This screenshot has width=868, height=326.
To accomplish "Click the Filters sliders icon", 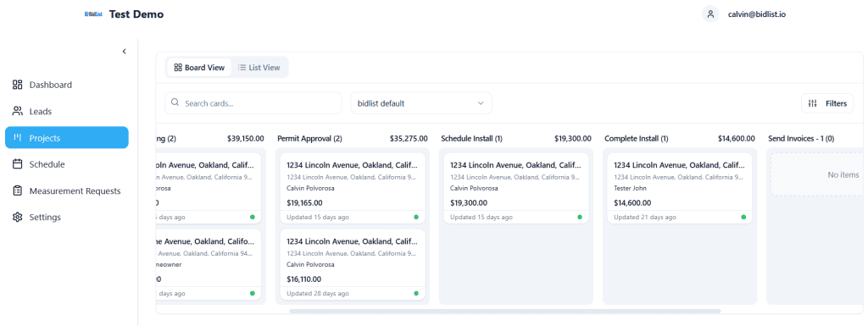I will coord(813,103).
